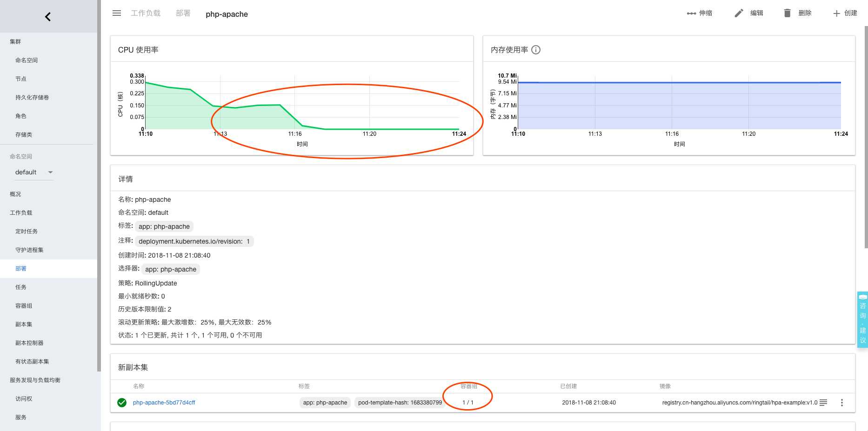Open 副本控制器 in sidebar
Screen dimensions: 868x431
[29, 343]
